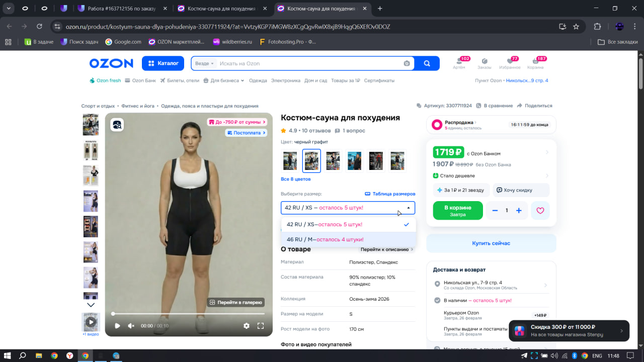Click the green В корзине button
The width and height of the screenshot is (644, 362).
point(458,211)
